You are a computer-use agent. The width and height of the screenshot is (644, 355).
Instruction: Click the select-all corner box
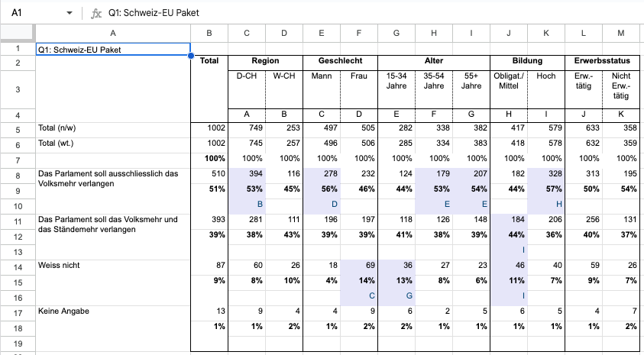pyautogui.click(x=18, y=33)
